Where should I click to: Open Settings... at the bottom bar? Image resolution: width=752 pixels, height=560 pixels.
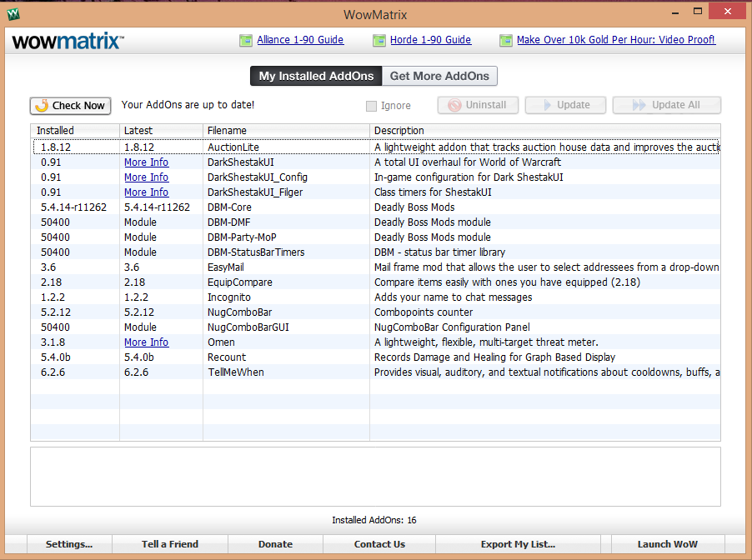69,544
